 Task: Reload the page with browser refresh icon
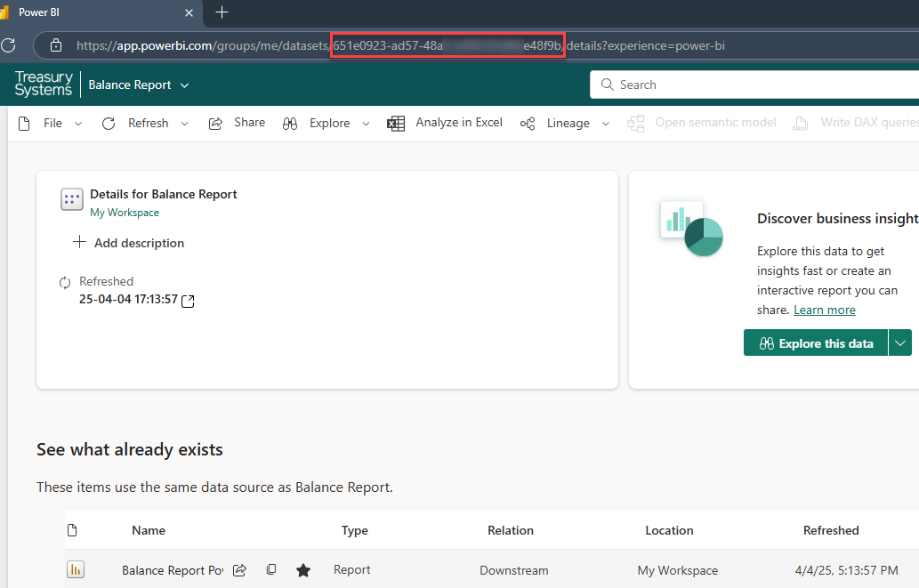pos(8,45)
